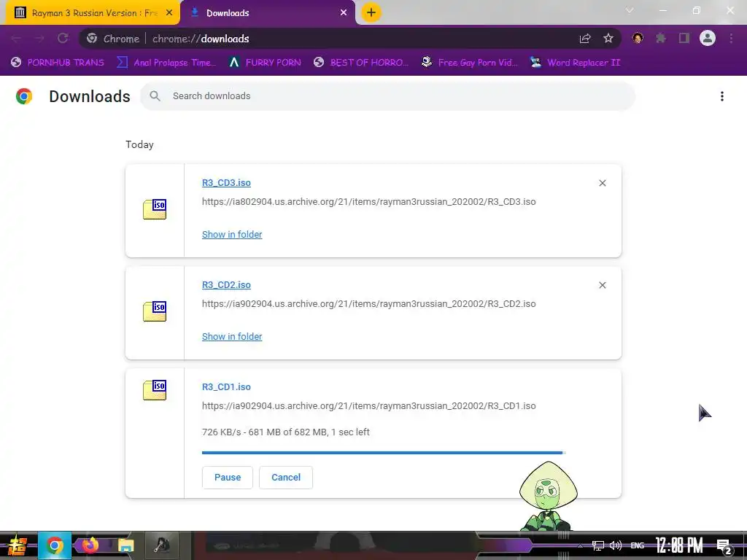Click the search magnifier icon

click(155, 96)
